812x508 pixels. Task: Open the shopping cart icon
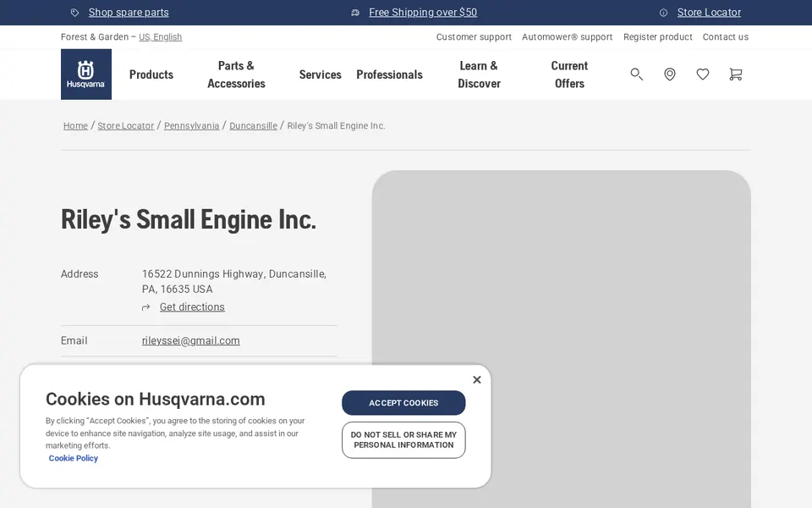(735, 75)
